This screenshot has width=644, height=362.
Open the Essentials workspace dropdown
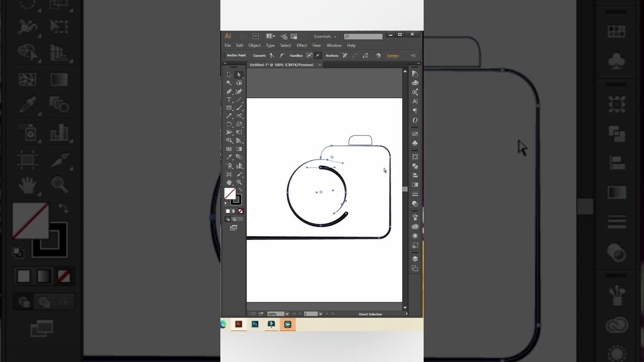325,36
